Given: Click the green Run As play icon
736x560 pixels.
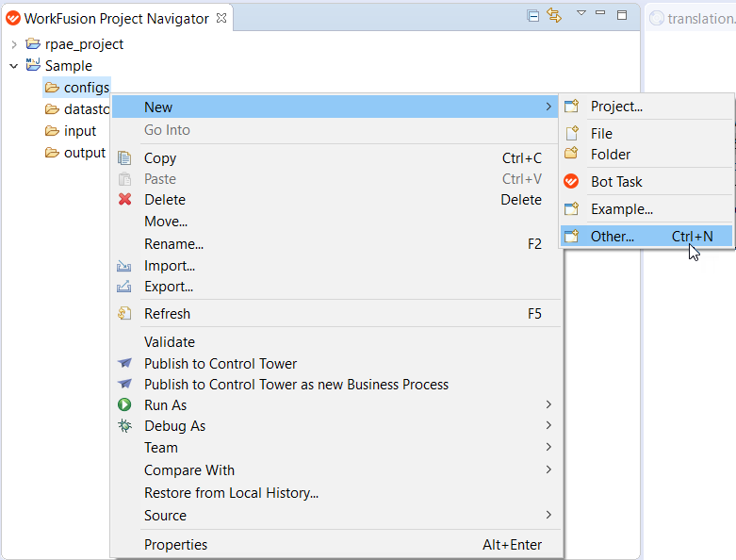Looking at the screenshot, I should pyautogui.click(x=124, y=404).
